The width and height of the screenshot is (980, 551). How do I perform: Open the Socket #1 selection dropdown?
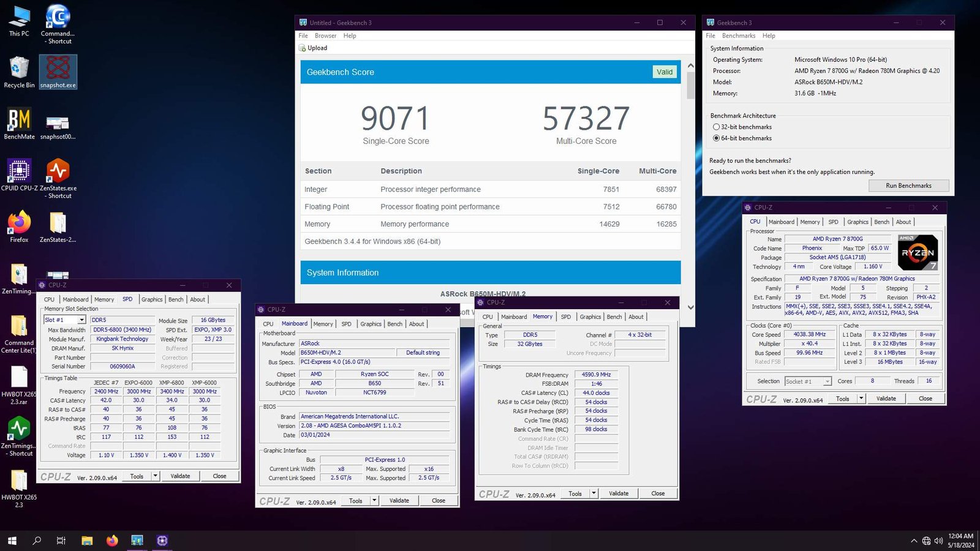pyautogui.click(x=826, y=381)
